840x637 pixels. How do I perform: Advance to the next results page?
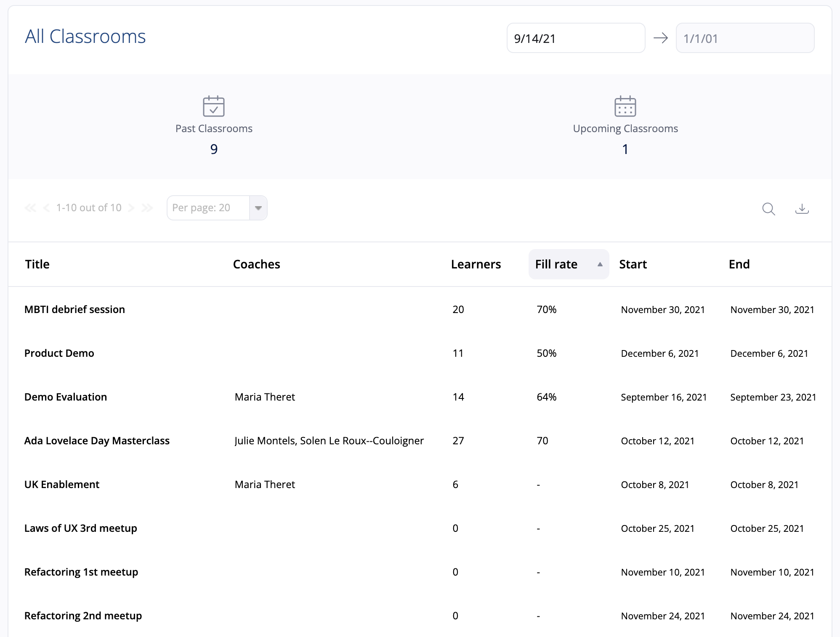tap(132, 207)
